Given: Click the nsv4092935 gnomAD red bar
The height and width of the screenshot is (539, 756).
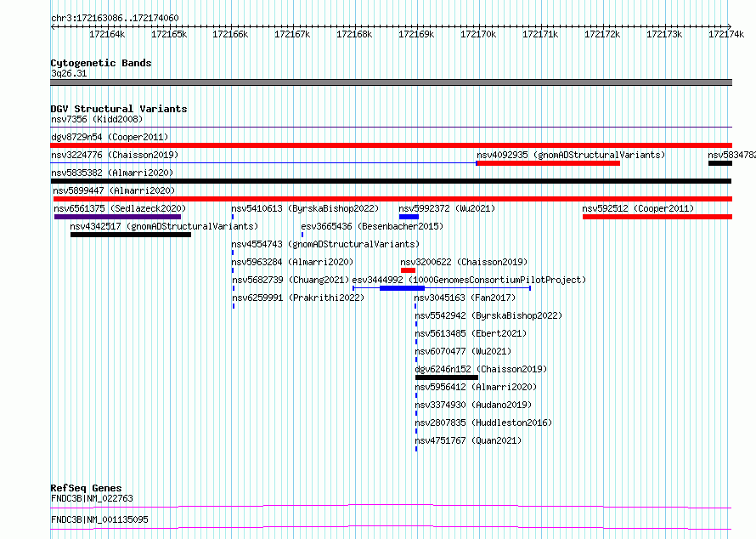Looking at the screenshot, I should pyautogui.click(x=548, y=163).
